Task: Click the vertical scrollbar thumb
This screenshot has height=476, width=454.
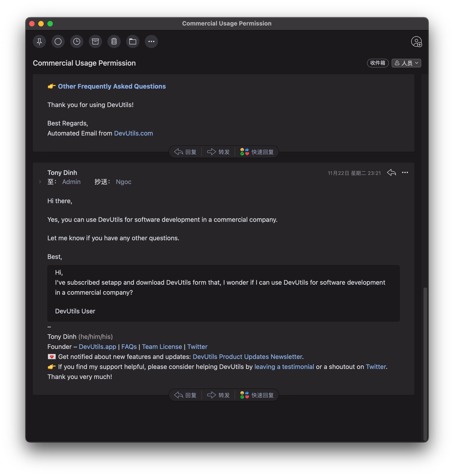Action: pyautogui.click(x=425, y=363)
